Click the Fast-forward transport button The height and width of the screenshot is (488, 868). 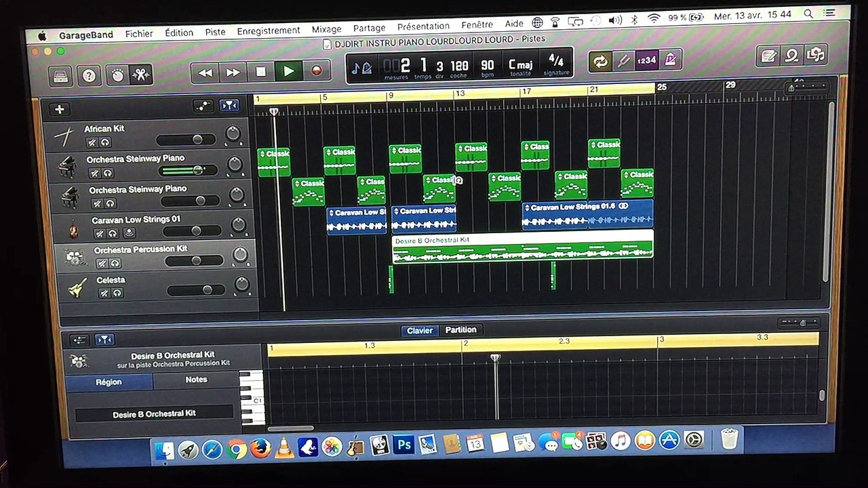(233, 72)
